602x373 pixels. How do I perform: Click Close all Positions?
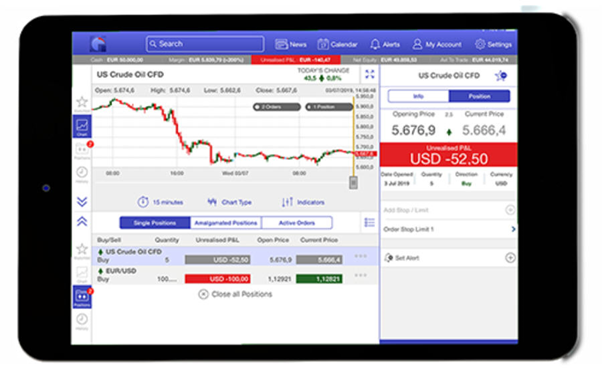click(x=235, y=294)
